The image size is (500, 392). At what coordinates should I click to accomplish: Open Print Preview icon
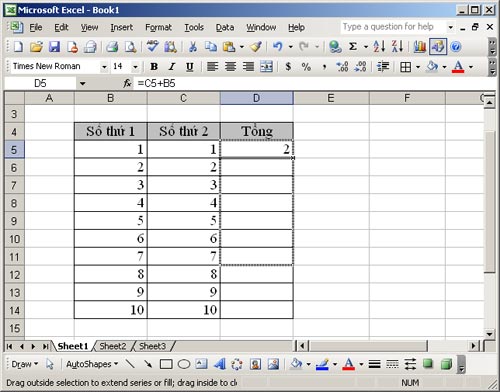point(130,47)
